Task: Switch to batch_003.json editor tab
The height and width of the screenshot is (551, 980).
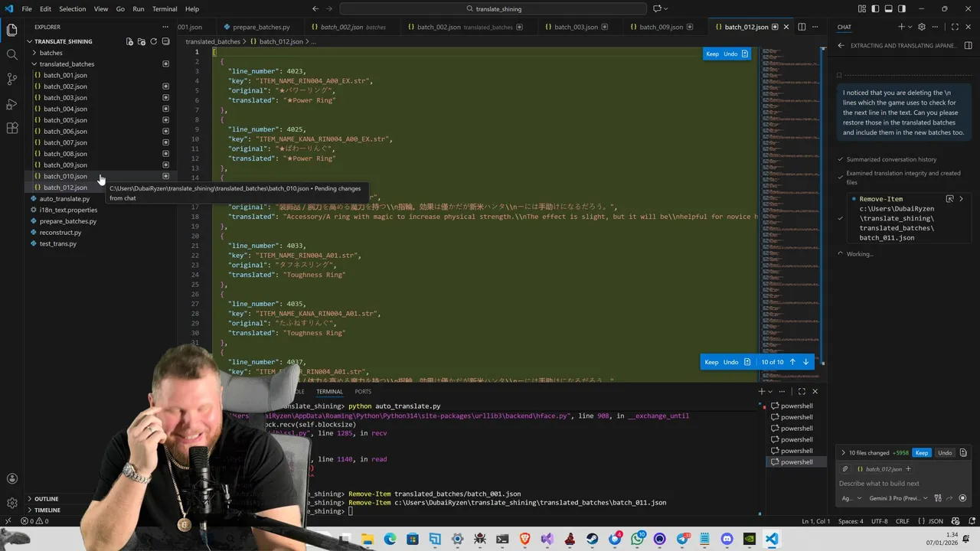Action: coord(576,27)
